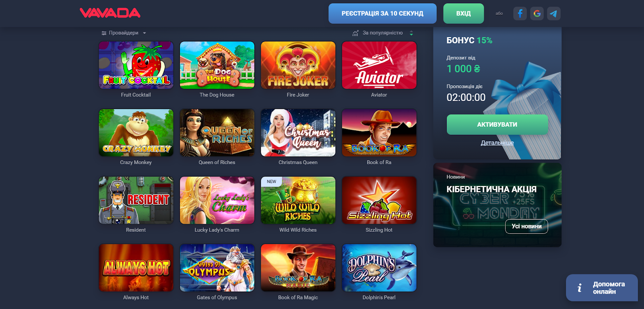Log in via the Telegram icon
The image size is (644, 309).
coord(554,13)
